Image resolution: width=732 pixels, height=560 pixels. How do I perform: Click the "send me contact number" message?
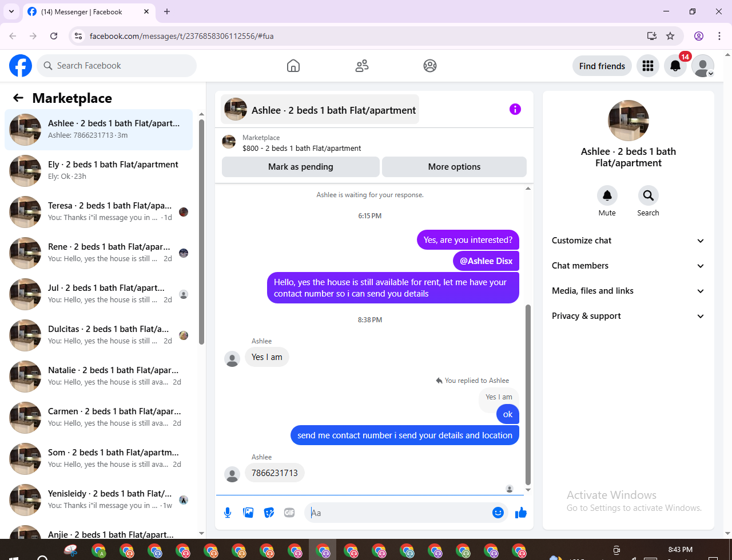coord(405,435)
